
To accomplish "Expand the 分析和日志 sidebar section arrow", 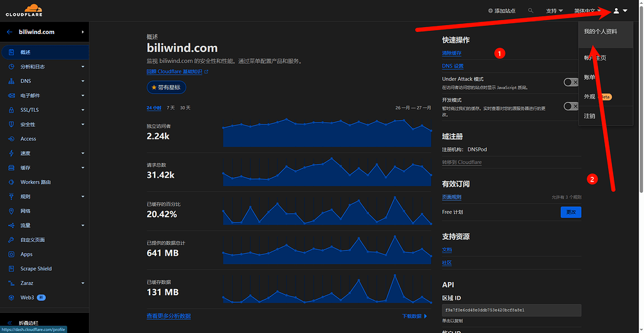I will pos(82,67).
